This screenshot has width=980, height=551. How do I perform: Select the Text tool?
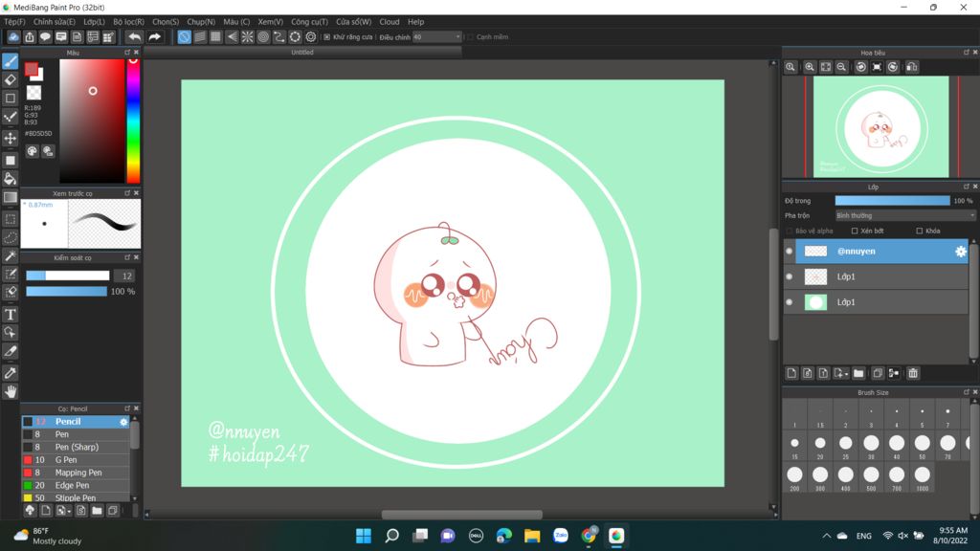pos(11,314)
